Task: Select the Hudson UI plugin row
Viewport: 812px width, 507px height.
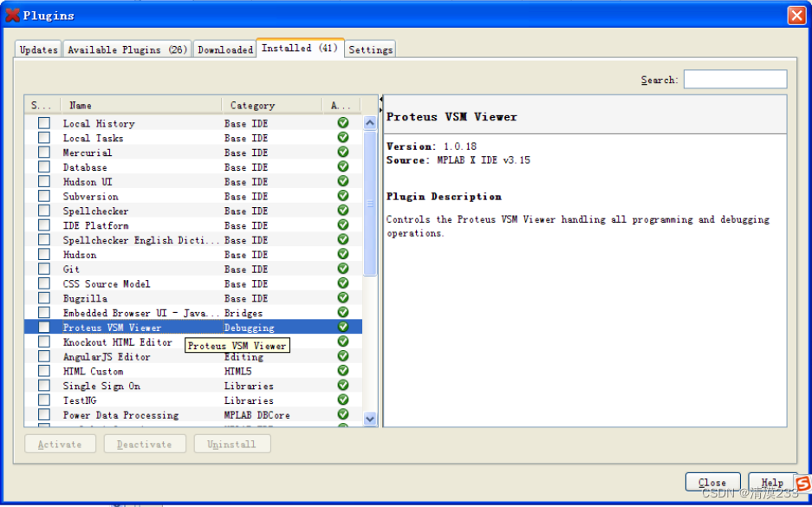Action: coord(193,182)
